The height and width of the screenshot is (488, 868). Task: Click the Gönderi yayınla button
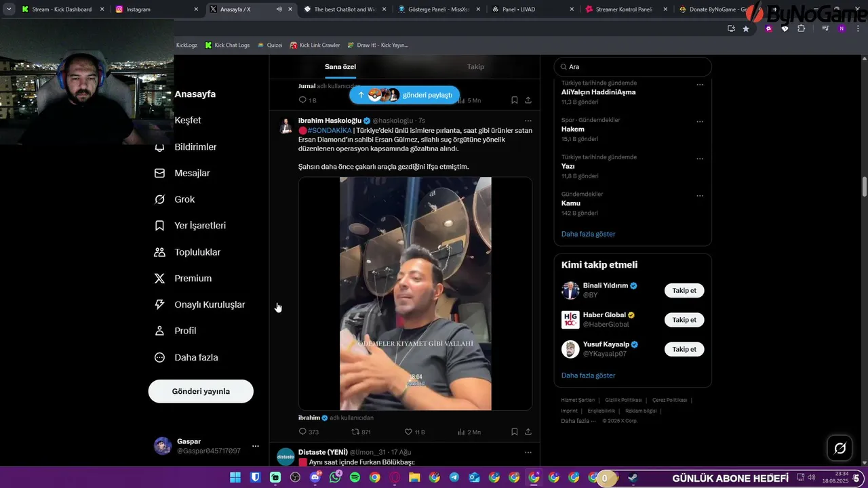pyautogui.click(x=201, y=391)
